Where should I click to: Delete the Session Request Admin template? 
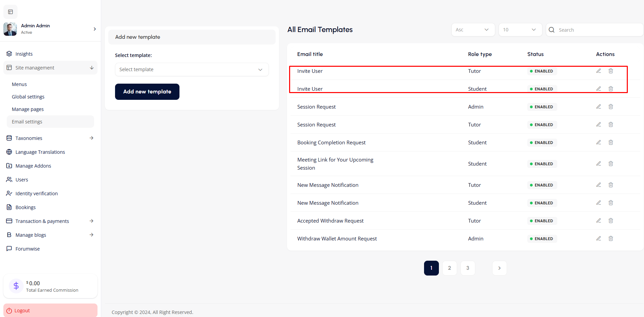click(x=611, y=107)
